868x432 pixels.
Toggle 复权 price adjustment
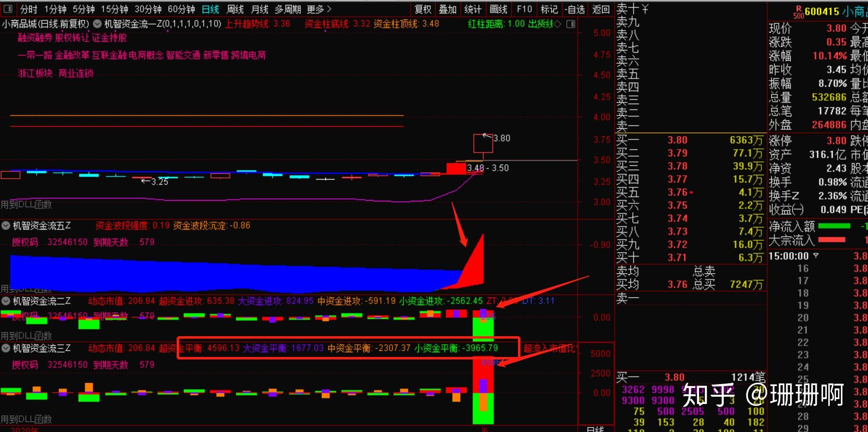pyautogui.click(x=423, y=9)
